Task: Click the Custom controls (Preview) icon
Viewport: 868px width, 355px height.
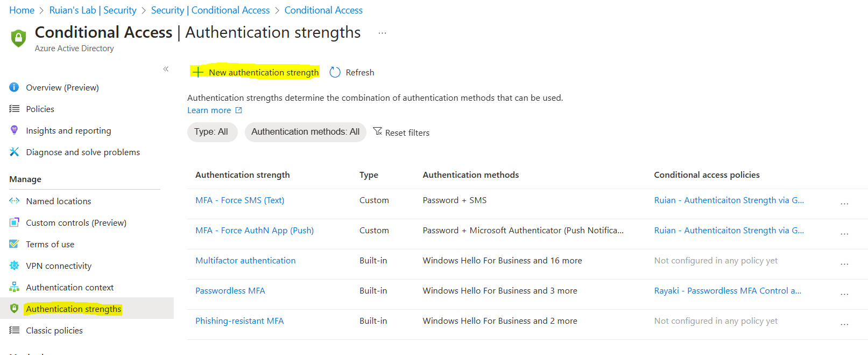Action: click(x=14, y=222)
